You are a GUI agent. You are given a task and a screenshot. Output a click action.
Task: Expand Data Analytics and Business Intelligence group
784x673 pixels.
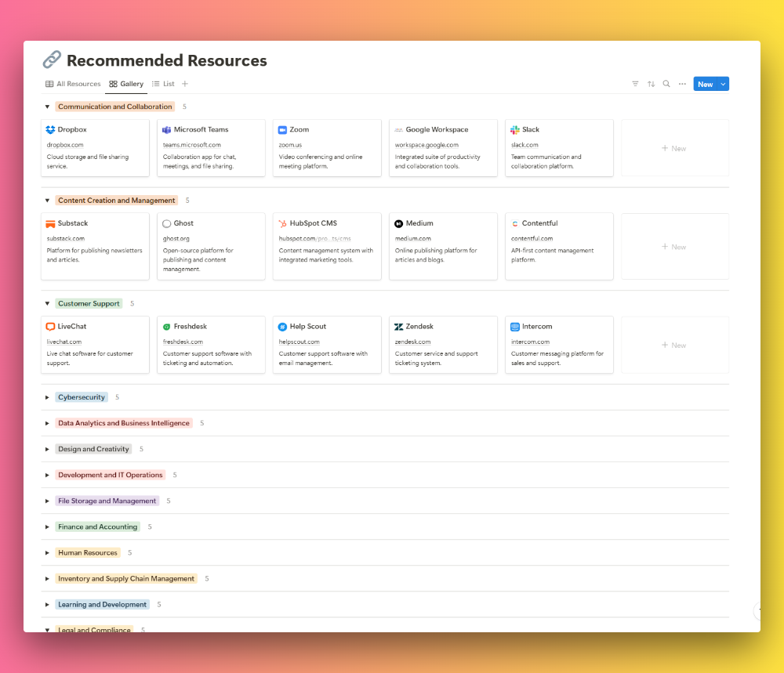click(47, 423)
